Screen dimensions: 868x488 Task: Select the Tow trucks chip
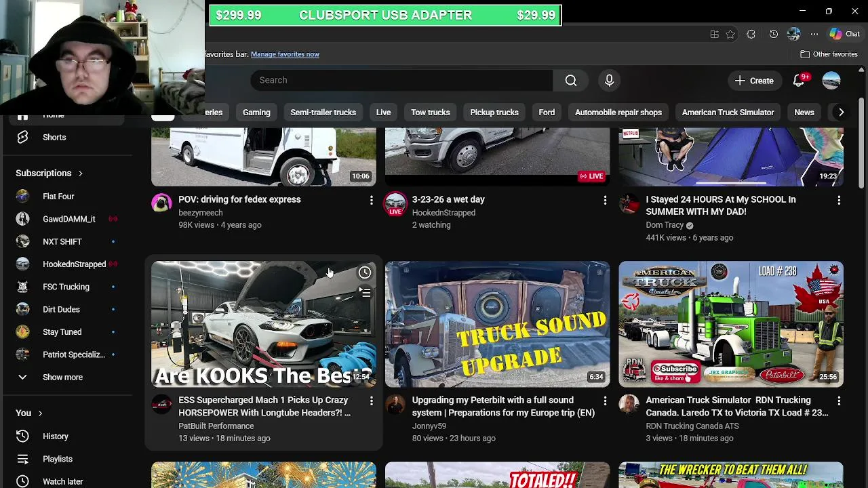430,113
